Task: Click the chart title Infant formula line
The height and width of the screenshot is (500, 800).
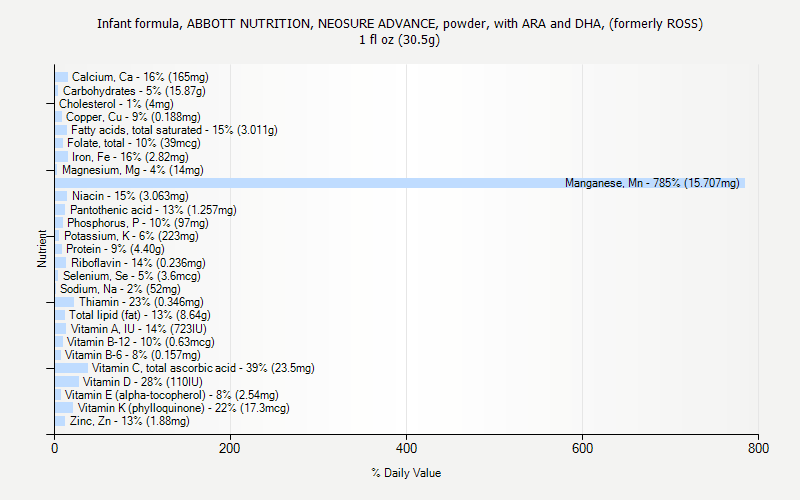Action: coord(400,23)
